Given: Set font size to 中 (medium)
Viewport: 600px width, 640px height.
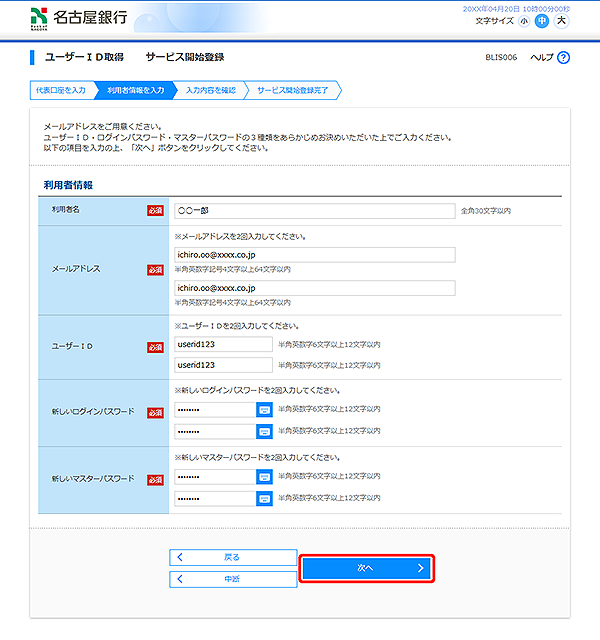Looking at the screenshot, I should coord(542,20).
